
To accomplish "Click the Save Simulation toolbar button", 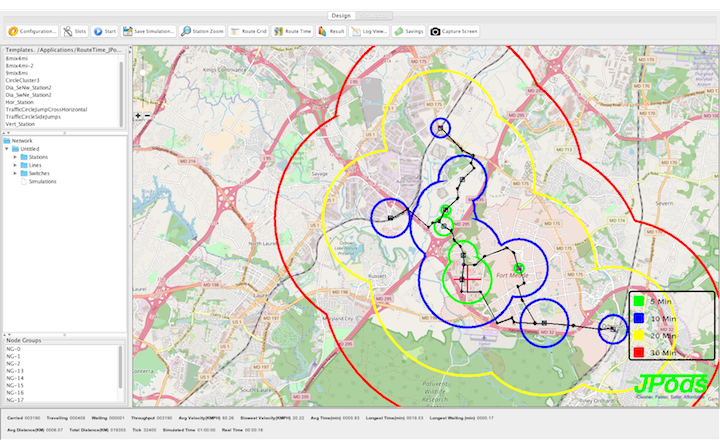I will (x=150, y=31).
